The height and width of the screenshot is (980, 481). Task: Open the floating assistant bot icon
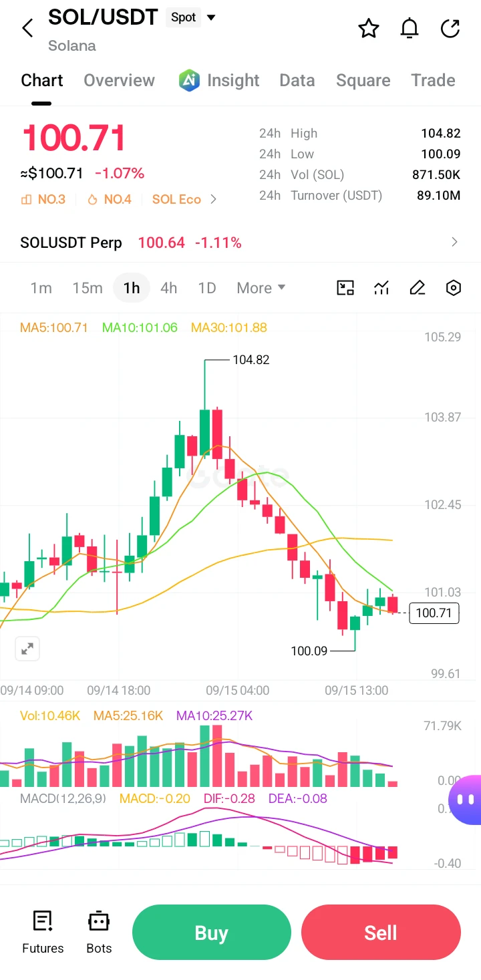tap(466, 800)
